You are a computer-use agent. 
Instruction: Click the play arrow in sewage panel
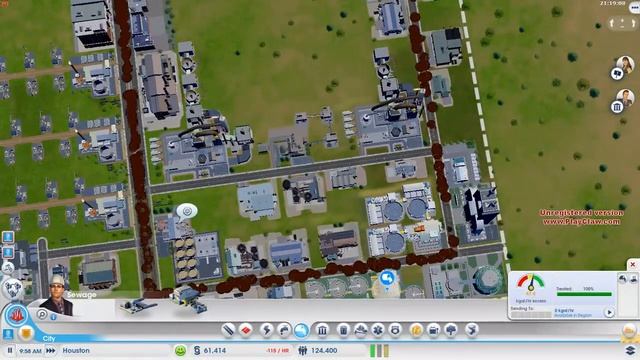[609, 313]
